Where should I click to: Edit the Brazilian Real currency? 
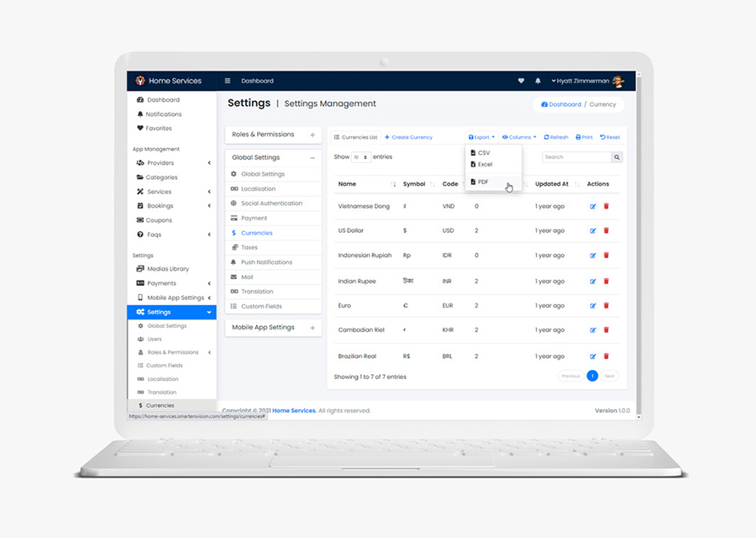(592, 356)
